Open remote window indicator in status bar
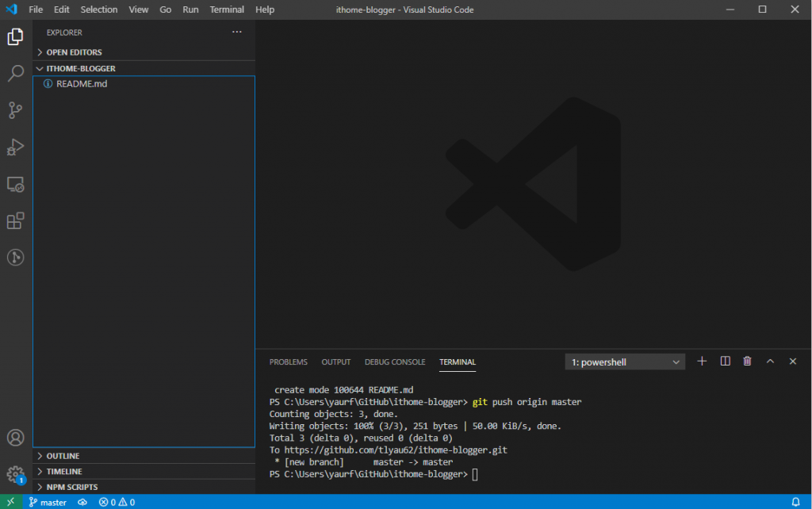This screenshot has height=509, width=812. tap(11, 502)
